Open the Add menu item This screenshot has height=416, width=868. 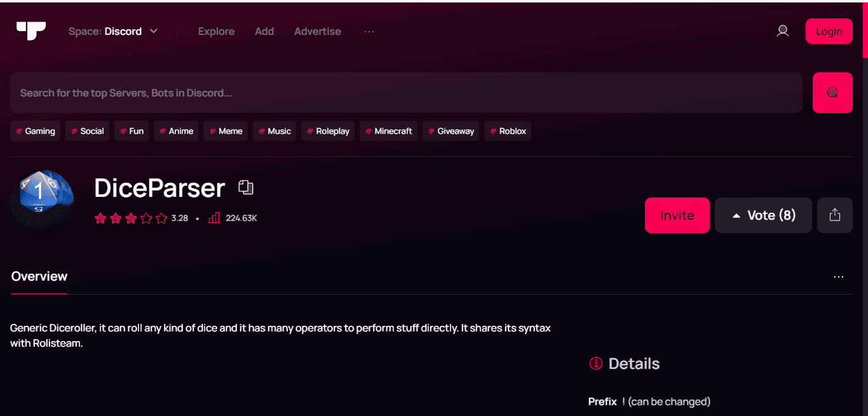point(264,31)
